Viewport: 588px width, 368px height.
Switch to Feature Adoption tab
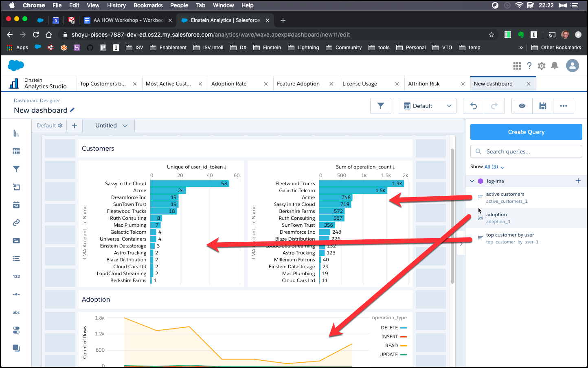point(298,84)
